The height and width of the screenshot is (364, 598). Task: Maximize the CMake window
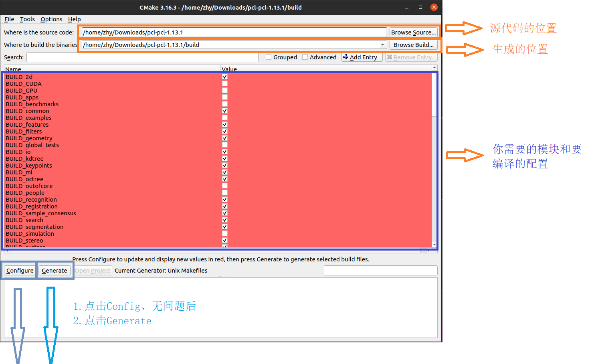pyautogui.click(x=420, y=7)
